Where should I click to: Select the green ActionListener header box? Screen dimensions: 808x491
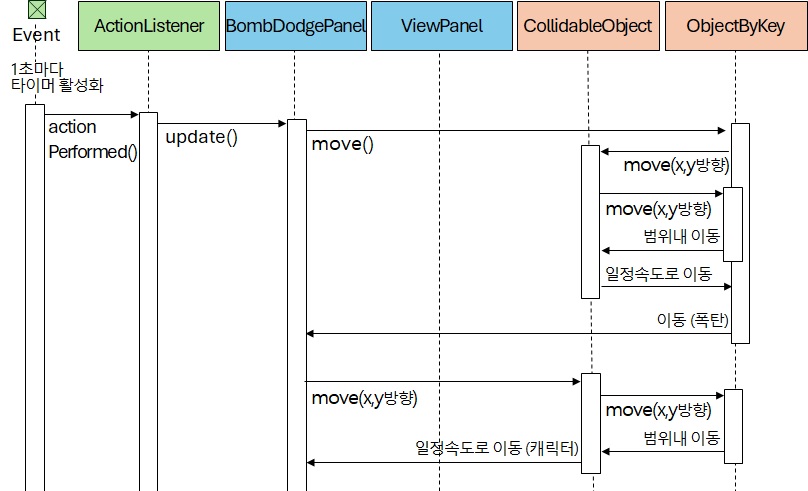point(148,26)
